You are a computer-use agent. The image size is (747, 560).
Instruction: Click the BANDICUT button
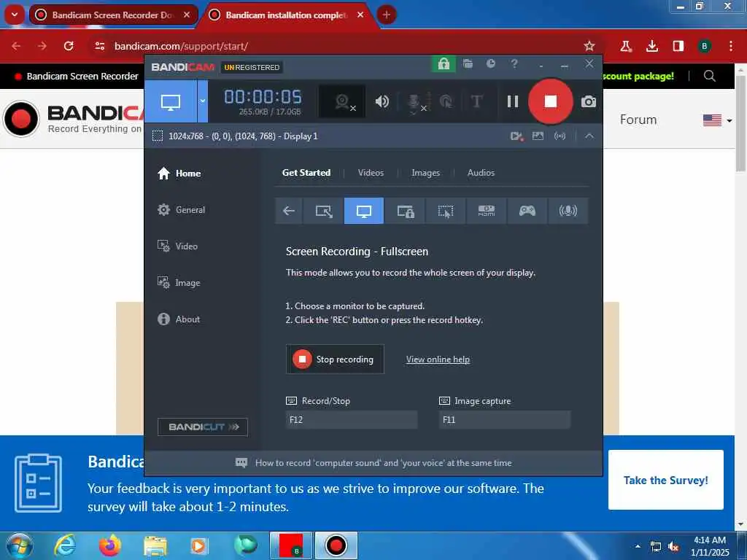coord(203,427)
